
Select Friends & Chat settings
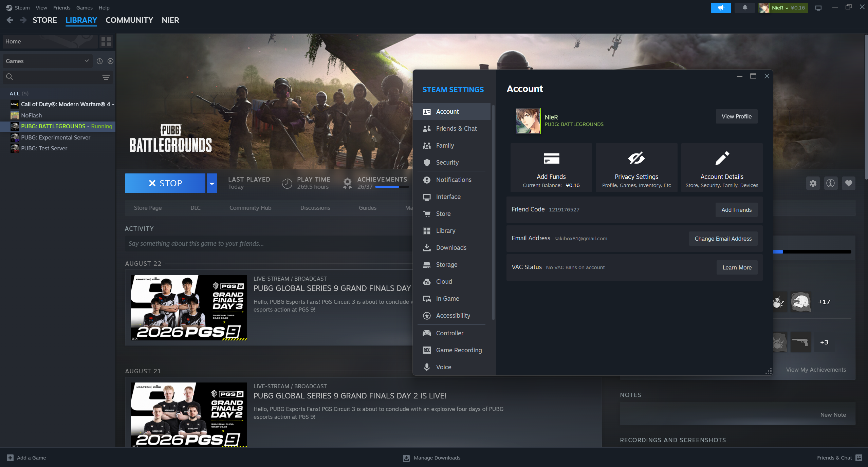(452, 129)
